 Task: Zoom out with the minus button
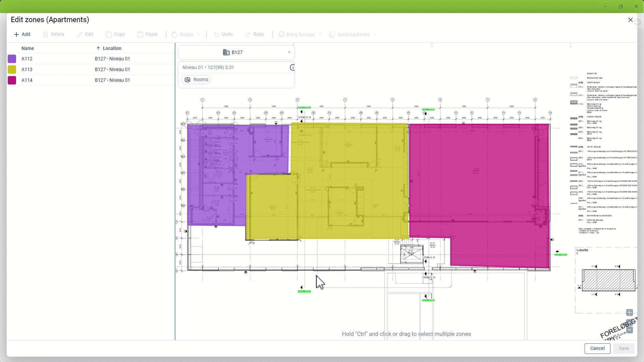(x=629, y=330)
